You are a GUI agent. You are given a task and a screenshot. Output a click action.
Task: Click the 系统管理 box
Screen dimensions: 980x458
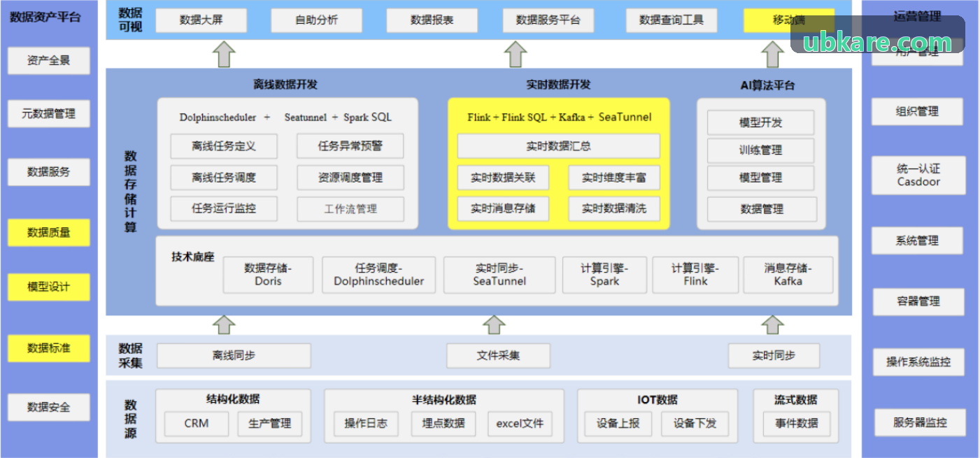917,241
